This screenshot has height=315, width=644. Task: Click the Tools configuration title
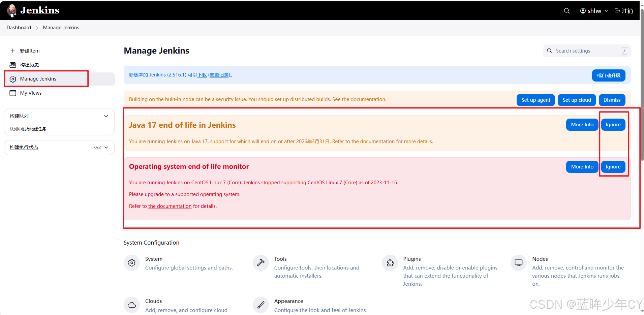click(280, 259)
